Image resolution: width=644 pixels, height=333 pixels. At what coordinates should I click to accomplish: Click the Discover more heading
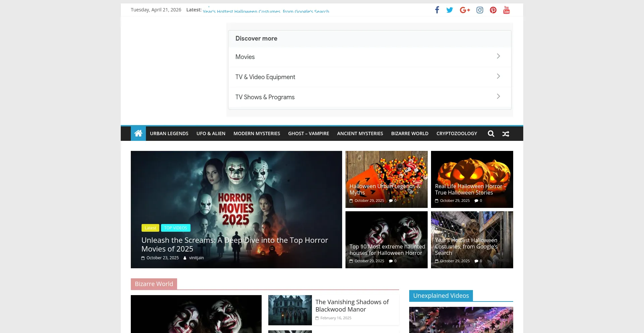256,39
